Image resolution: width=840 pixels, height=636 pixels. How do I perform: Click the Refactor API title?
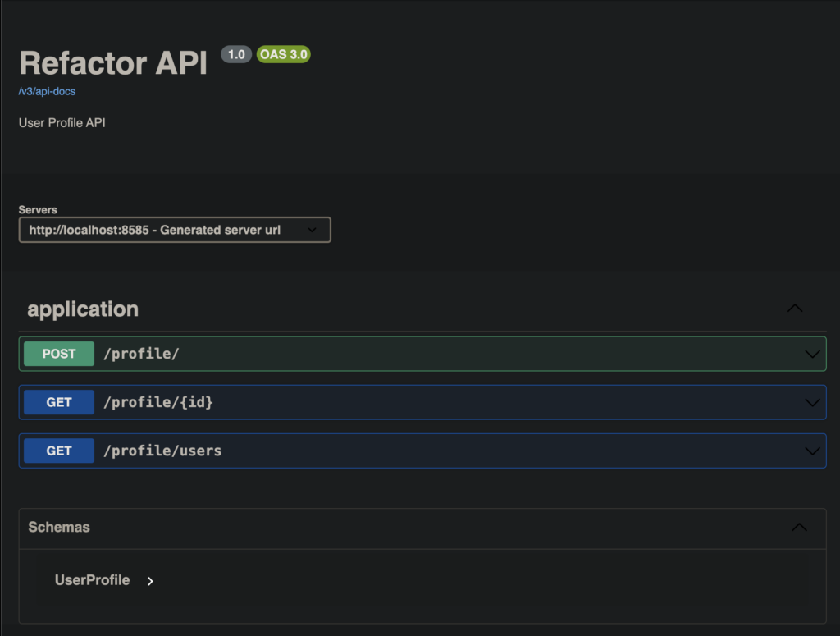coord(112,63)
